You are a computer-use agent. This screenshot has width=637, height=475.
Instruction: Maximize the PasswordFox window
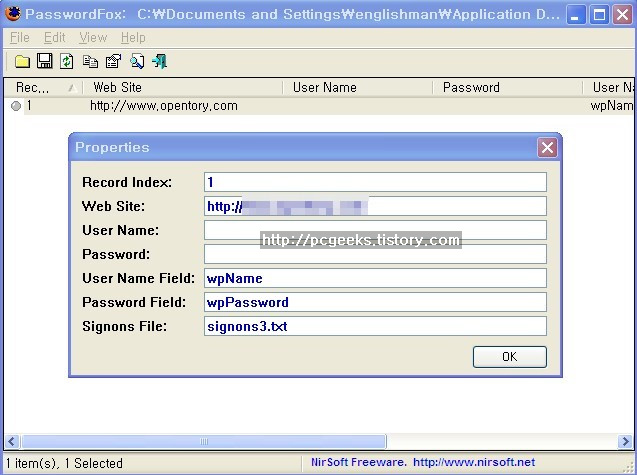click(x=599, y=15)
